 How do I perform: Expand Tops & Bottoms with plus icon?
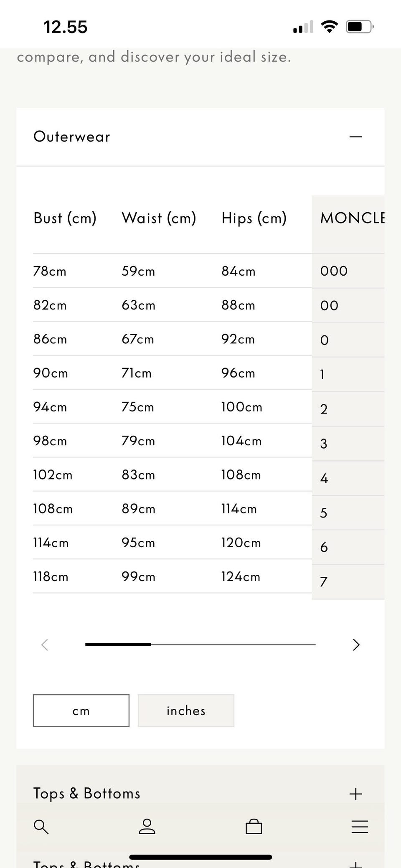coord(355,794)
